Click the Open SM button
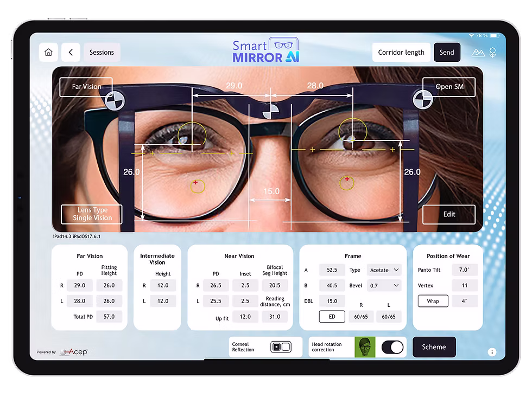 (449, 87)
